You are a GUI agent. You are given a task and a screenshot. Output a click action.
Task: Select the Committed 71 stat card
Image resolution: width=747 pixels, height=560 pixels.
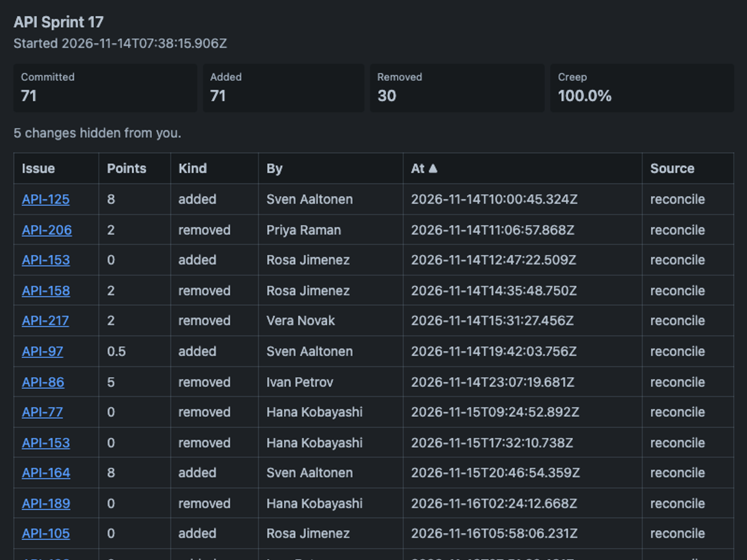[105, 88]
